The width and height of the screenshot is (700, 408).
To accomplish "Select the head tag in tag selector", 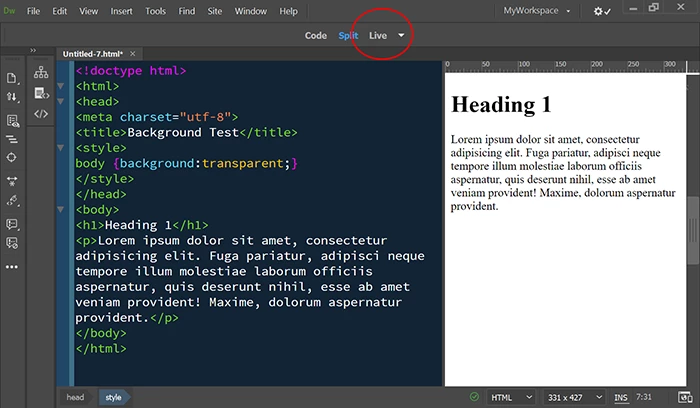I will pos(75,397).
